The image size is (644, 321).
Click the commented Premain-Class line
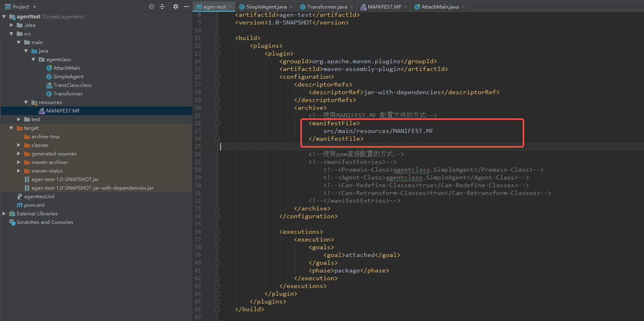[x=434, y=170]
